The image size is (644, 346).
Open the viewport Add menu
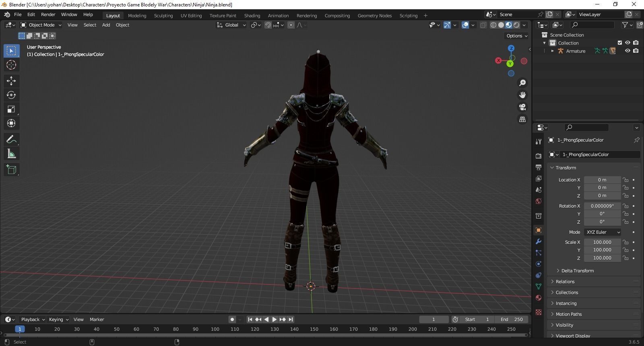click(106, 25)
